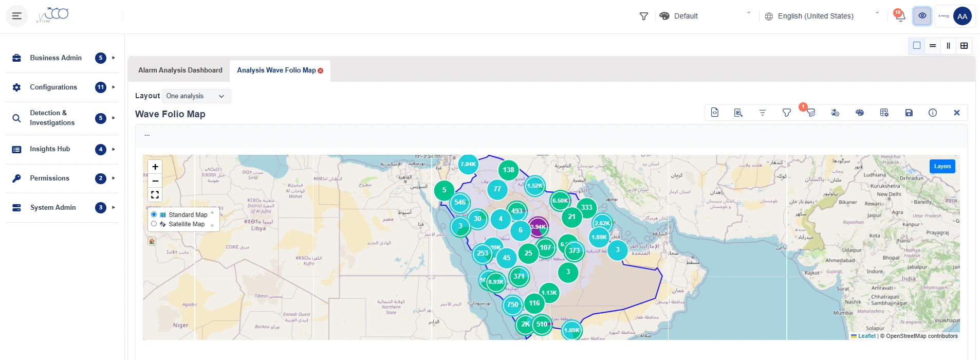Select the Satellite Map radio button
Image resolution: width=980 pixels, height=360 pixels.
point(154,224)
